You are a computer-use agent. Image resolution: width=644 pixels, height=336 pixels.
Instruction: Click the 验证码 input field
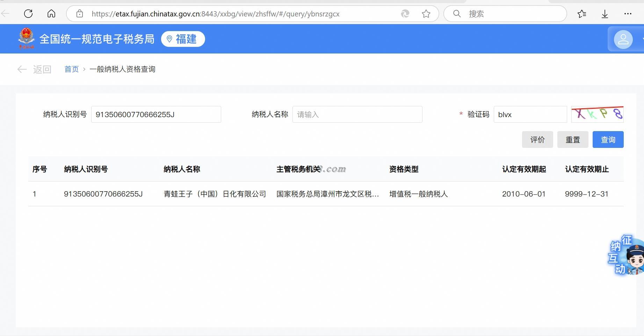tap(530, 114)
